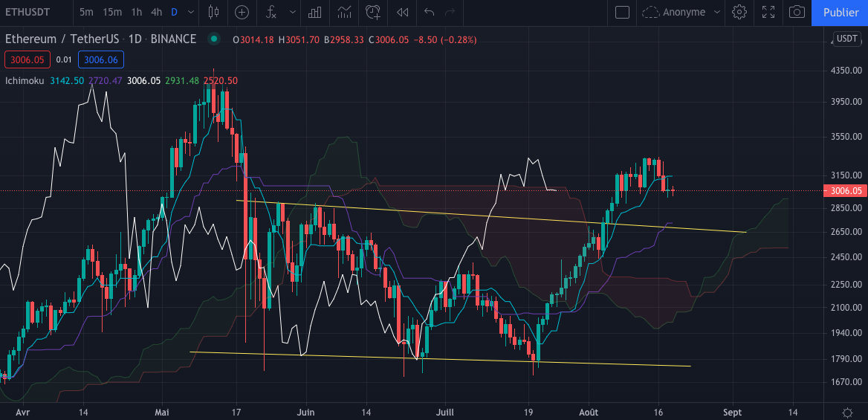The image size is (868, 420).
Task: Start bar replay with the rewind icon
Action: (x=402, y=12)
